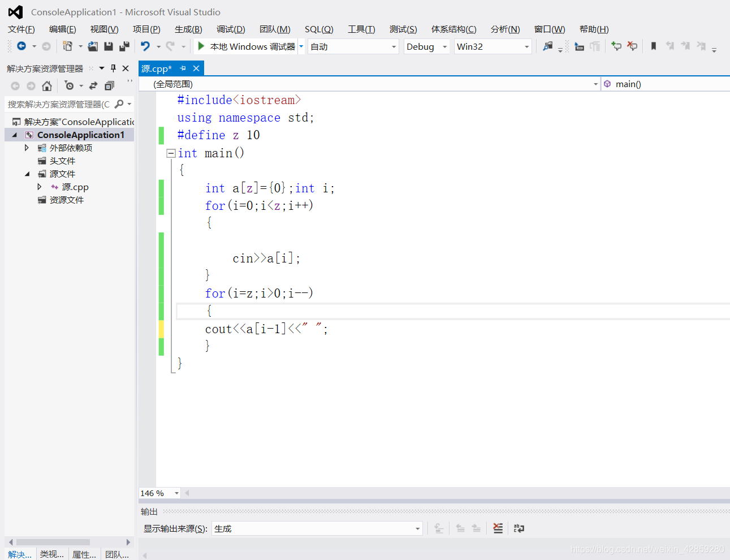Save the current file with the floppy icon

pyautogui.click(x=109, y=46)
